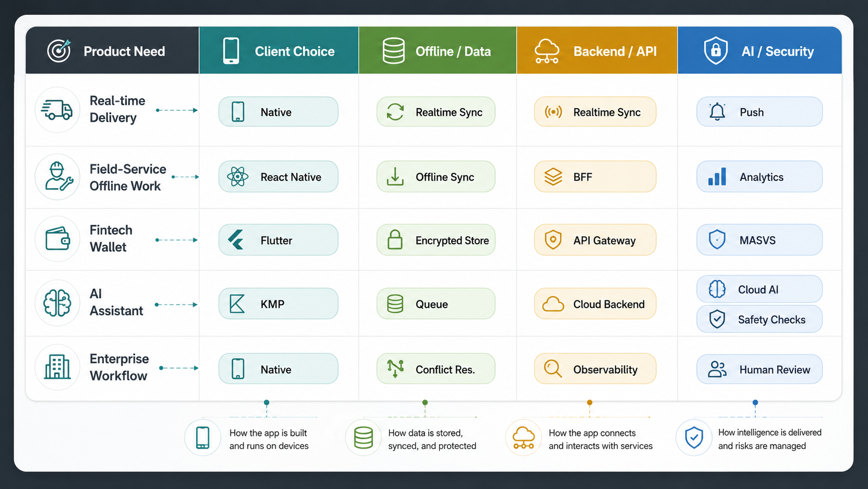This screenshot has height=489, width=868.
Task: Click the React Native pill
Action: pyautogui.click(x=278, y=177)
